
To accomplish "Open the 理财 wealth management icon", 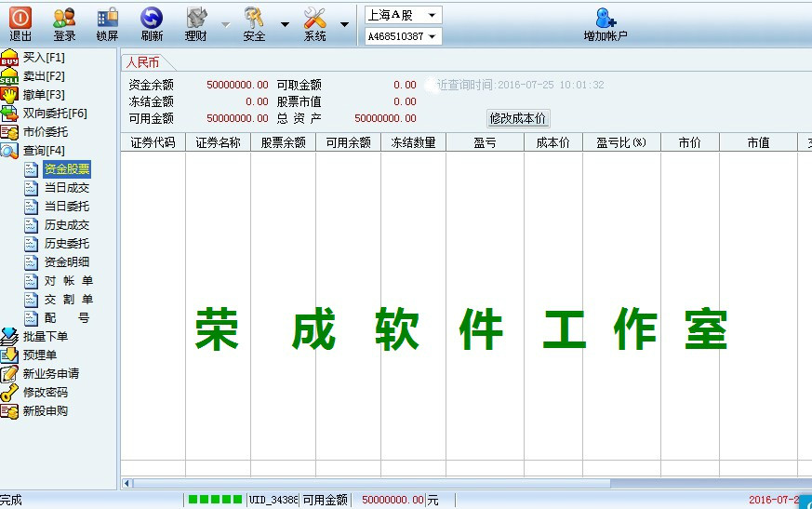I will coord(196,18).
